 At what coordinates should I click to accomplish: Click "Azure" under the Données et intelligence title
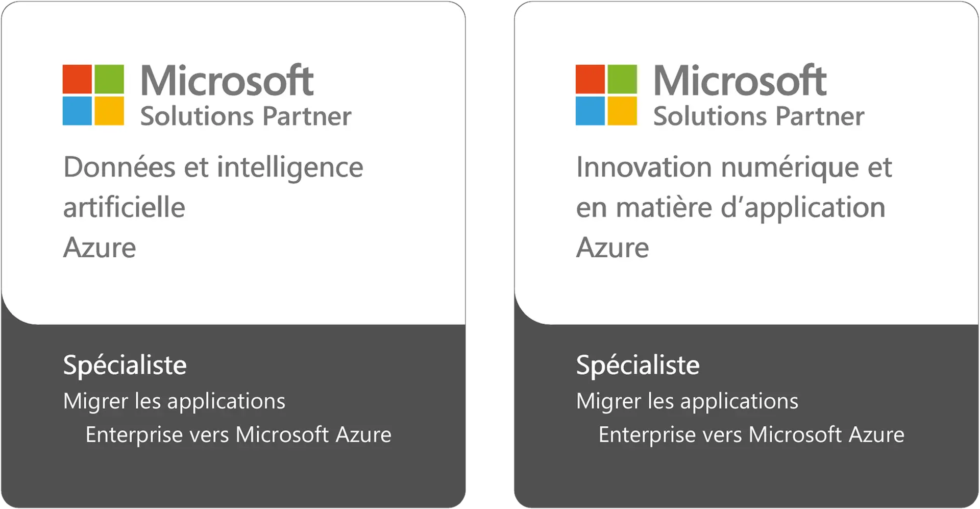[x=100, y=248]
